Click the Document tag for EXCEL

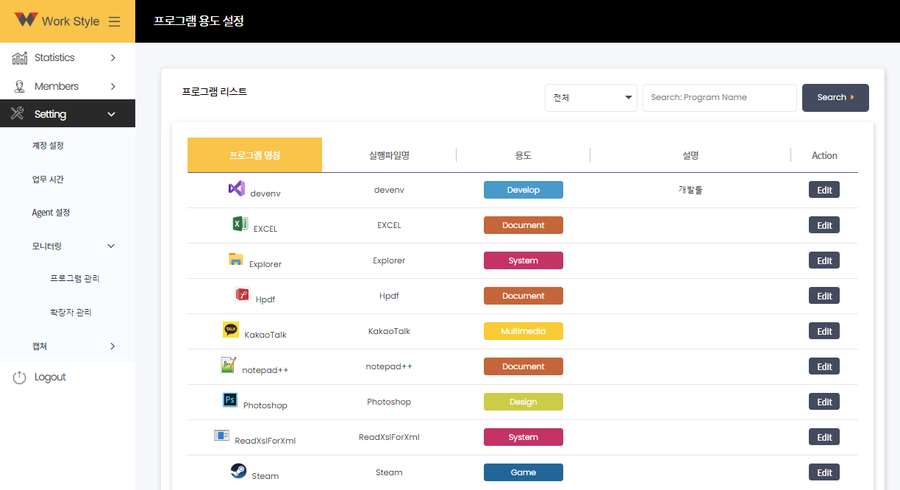[x=523, y=225]
